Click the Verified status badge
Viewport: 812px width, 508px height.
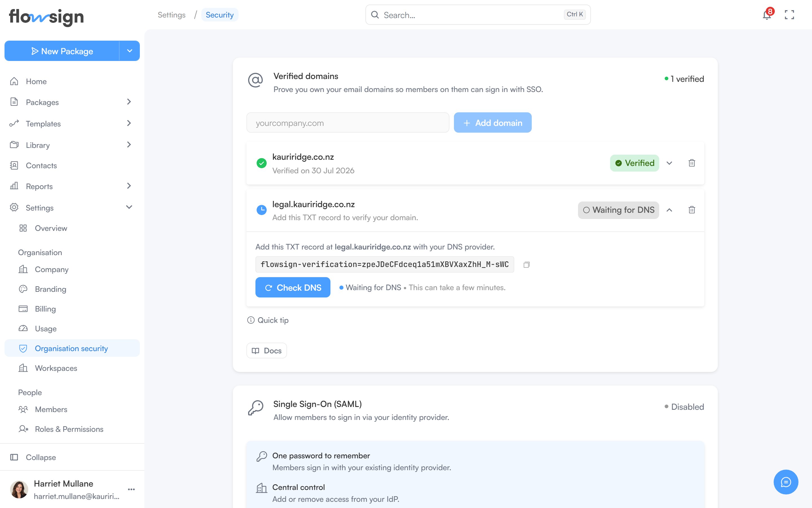click(634, 163)
